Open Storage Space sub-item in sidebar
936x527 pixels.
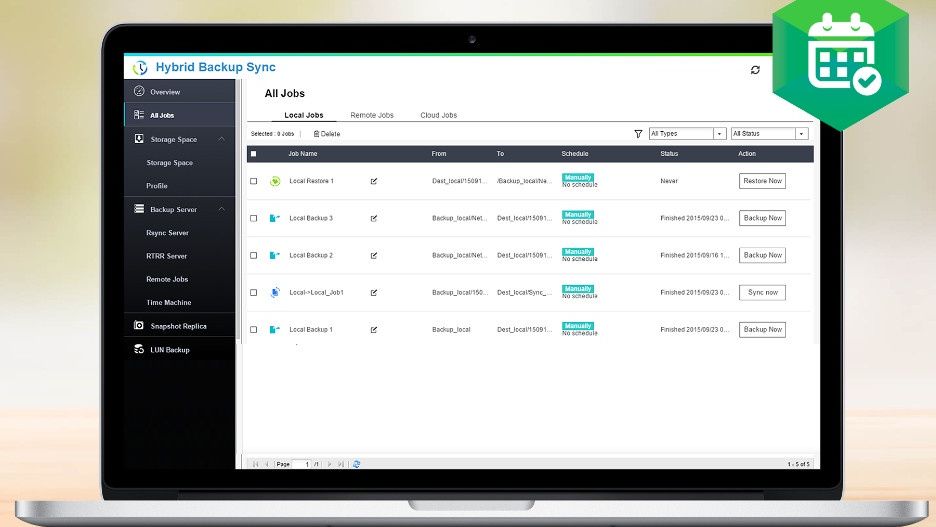click(x=170, y=162)
